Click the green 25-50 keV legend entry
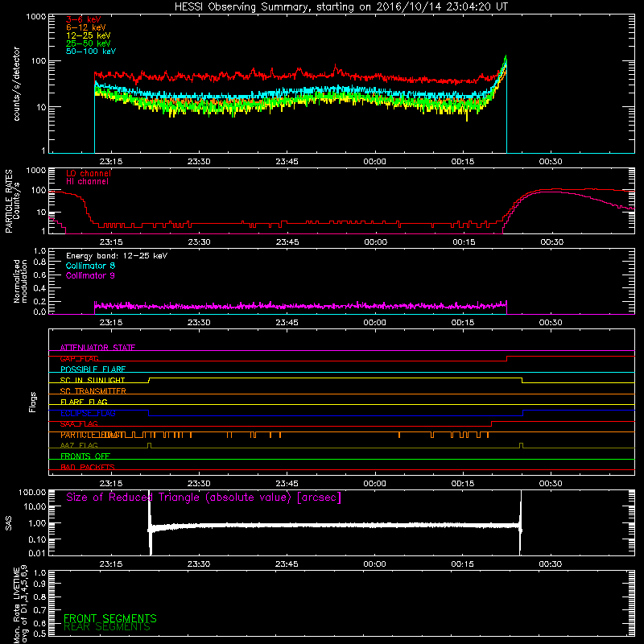The image size is (644, 644). click(x=89, y=43)
